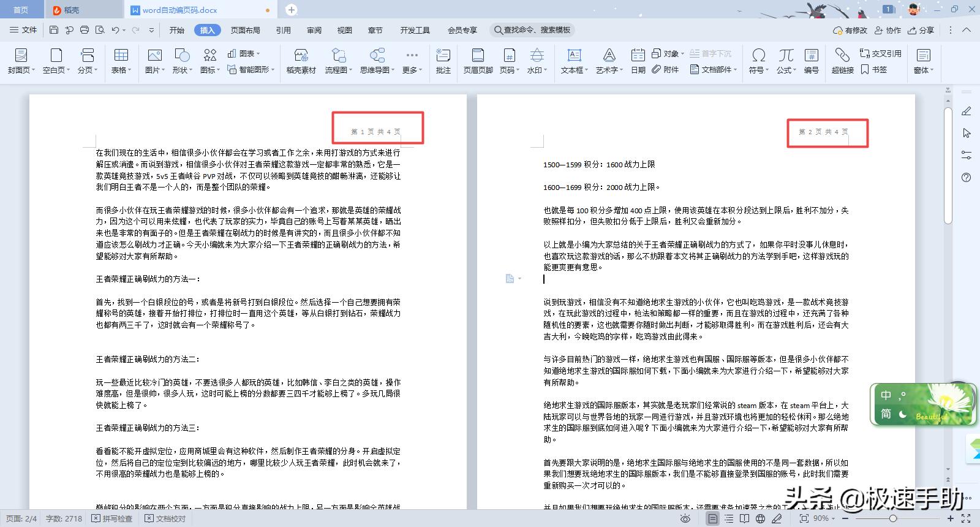The width and height of the screenshot is (980, 527).
Task: Collapse the ribbon with the top-right chevron
Action: pos(967,30)
